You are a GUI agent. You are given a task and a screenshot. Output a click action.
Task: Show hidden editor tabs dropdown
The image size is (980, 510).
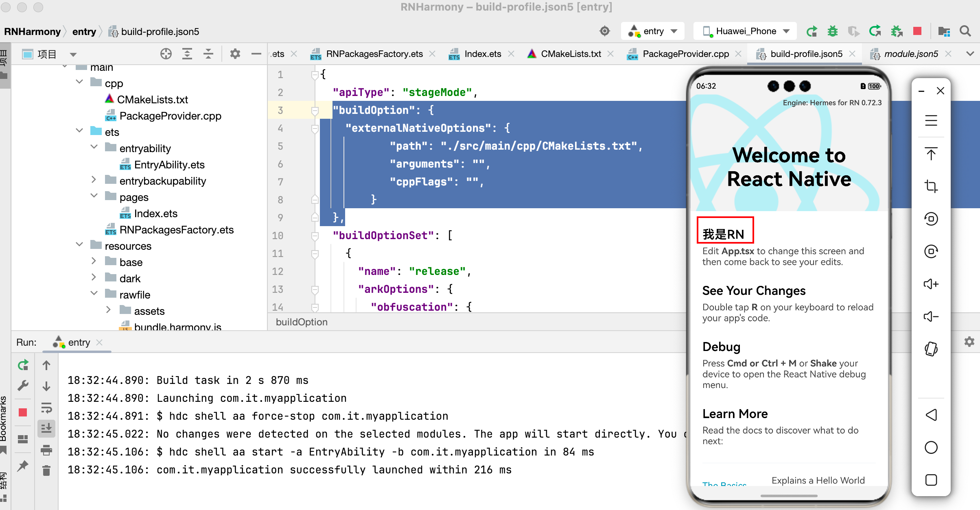click(x=971, y=54)
